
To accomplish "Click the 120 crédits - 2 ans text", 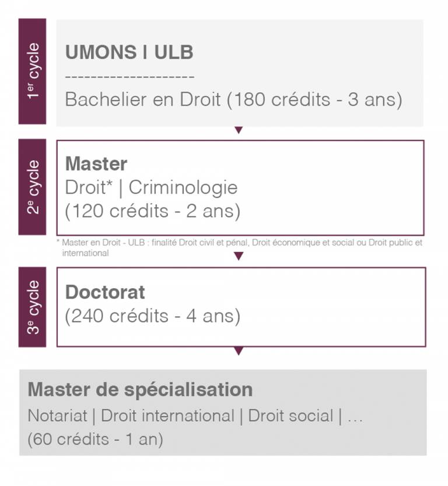I will (x=153, y=211).
